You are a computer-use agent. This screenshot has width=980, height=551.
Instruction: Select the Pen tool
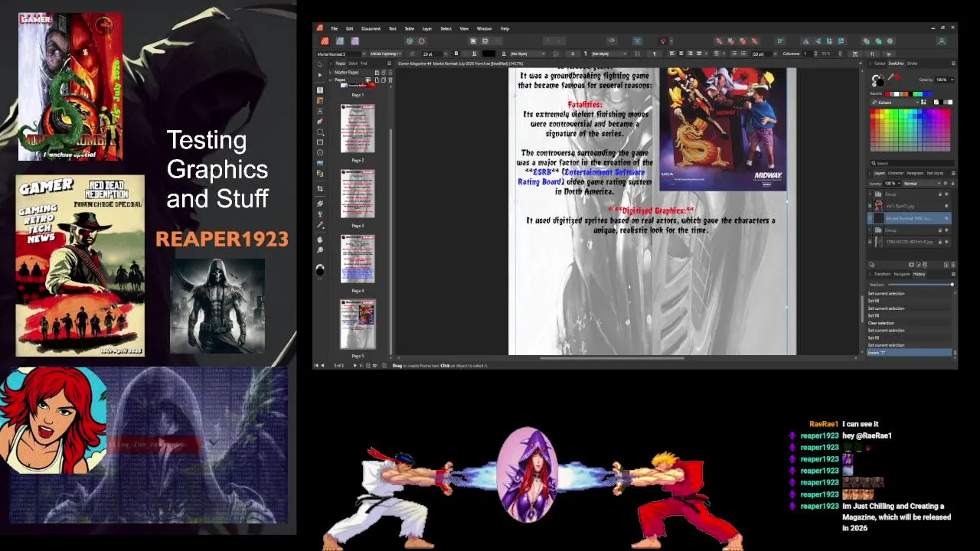coord(320,121)
